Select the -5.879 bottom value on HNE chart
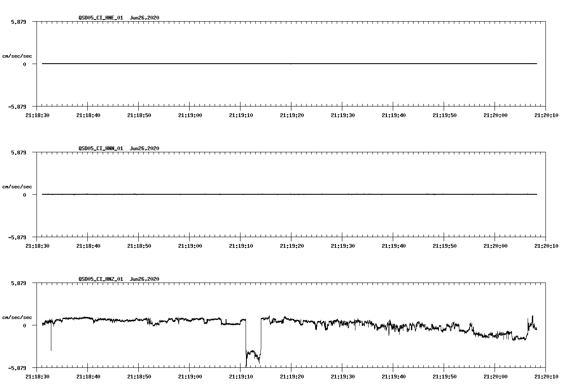 click(17, 106)
